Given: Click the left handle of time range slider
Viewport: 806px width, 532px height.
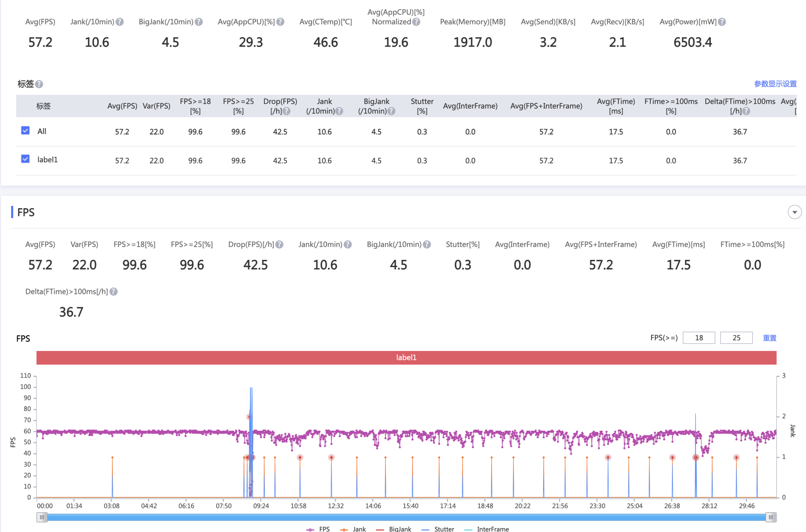Looking at the screenshot, I should pos(42,517).
